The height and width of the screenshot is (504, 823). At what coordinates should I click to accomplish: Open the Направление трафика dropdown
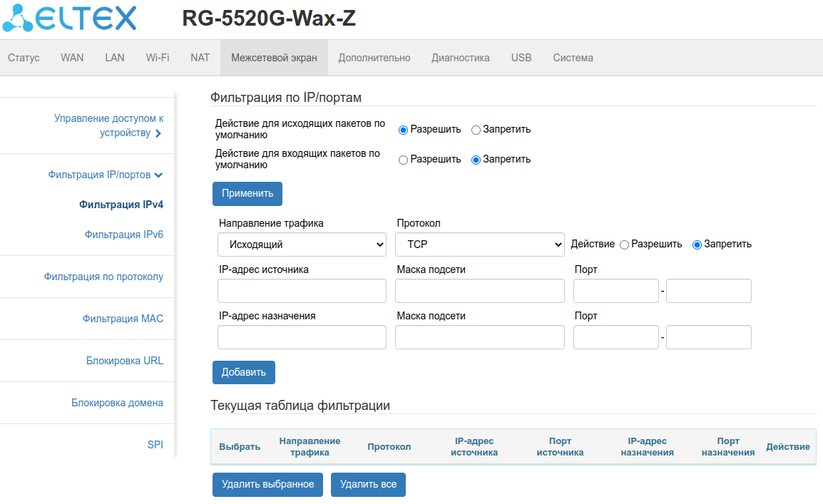pos(302,245)
